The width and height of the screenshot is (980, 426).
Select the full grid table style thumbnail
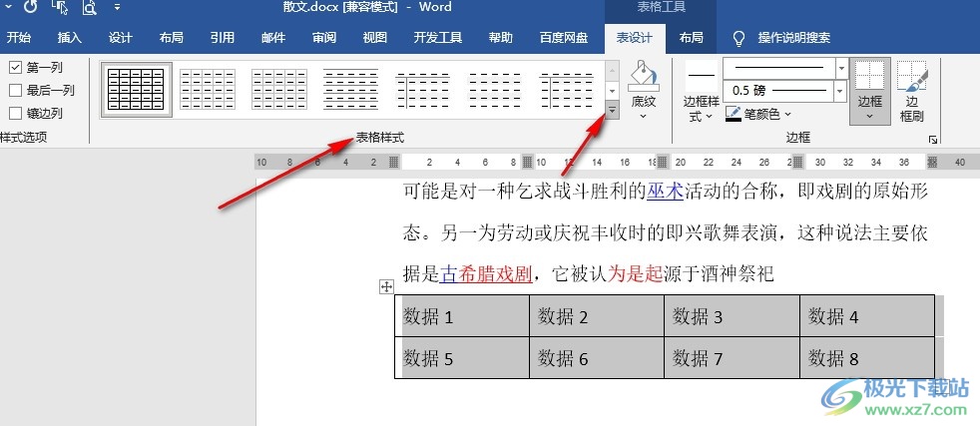(x=136, y=90)
